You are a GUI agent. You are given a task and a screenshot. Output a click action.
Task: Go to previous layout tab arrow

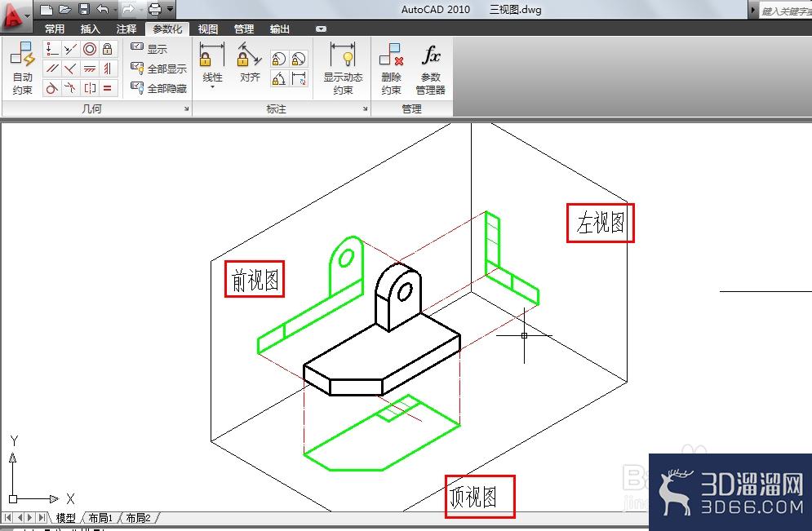(20, 518)
